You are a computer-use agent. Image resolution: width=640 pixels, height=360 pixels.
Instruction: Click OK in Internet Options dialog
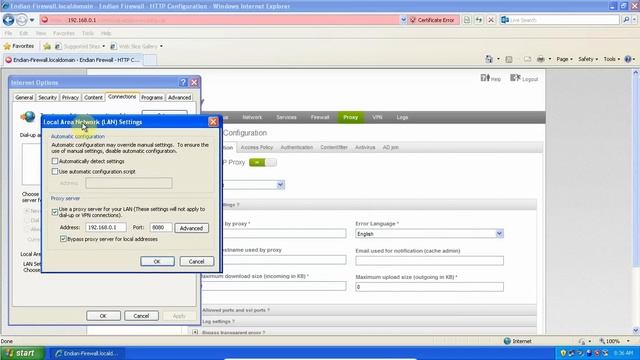pos(103,316)
